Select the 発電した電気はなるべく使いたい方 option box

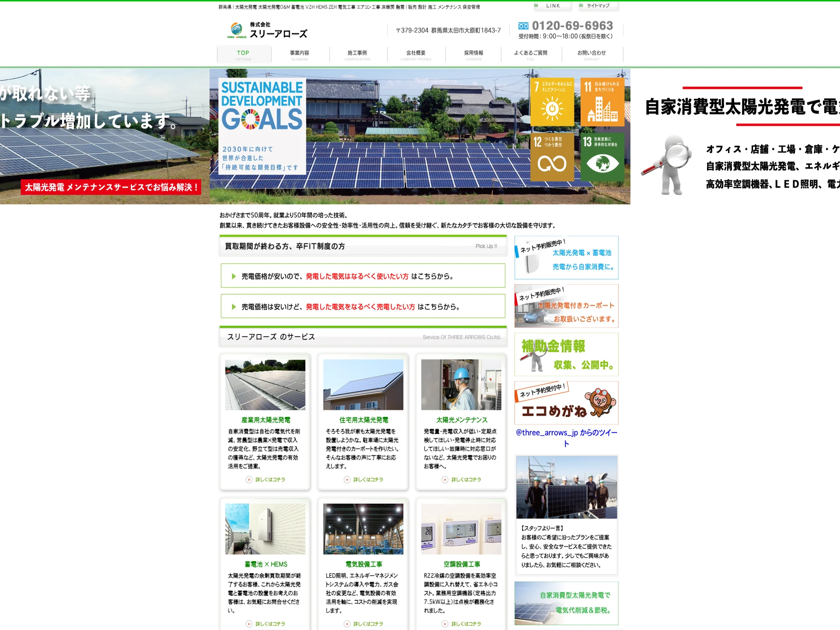click(363, 276)
